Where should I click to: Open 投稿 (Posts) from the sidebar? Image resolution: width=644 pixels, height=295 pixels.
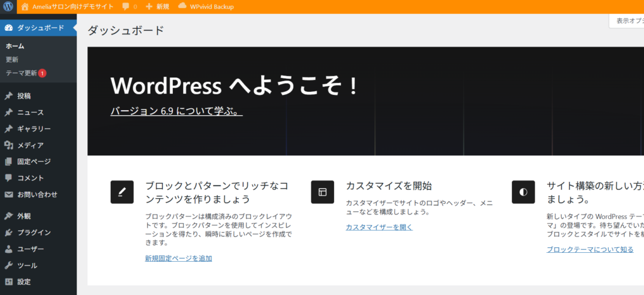point(24,96)
